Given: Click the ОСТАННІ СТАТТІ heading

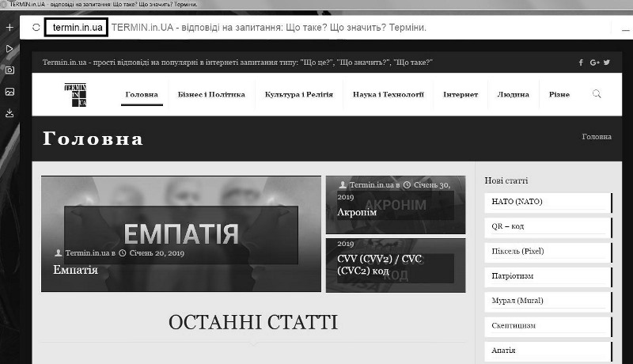Looking at the screenshot, I should (253, 322).
